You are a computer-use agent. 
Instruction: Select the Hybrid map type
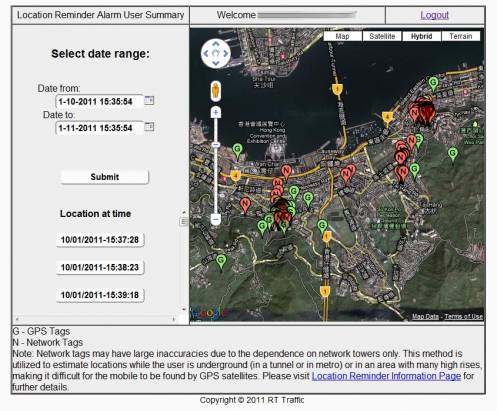point(421,36)
